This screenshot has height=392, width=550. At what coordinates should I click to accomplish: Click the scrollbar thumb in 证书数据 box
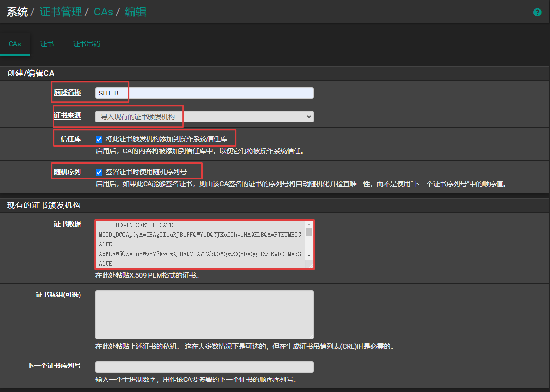coord(309,232)
